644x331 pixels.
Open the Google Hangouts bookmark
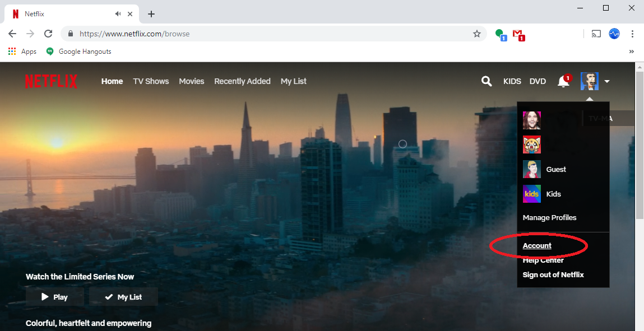coord(78,52)
